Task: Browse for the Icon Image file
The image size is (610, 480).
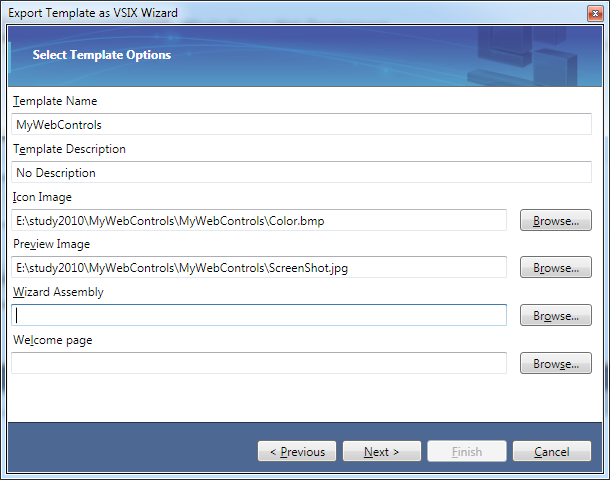Action: pyautogui.click(x=556, y=221)
